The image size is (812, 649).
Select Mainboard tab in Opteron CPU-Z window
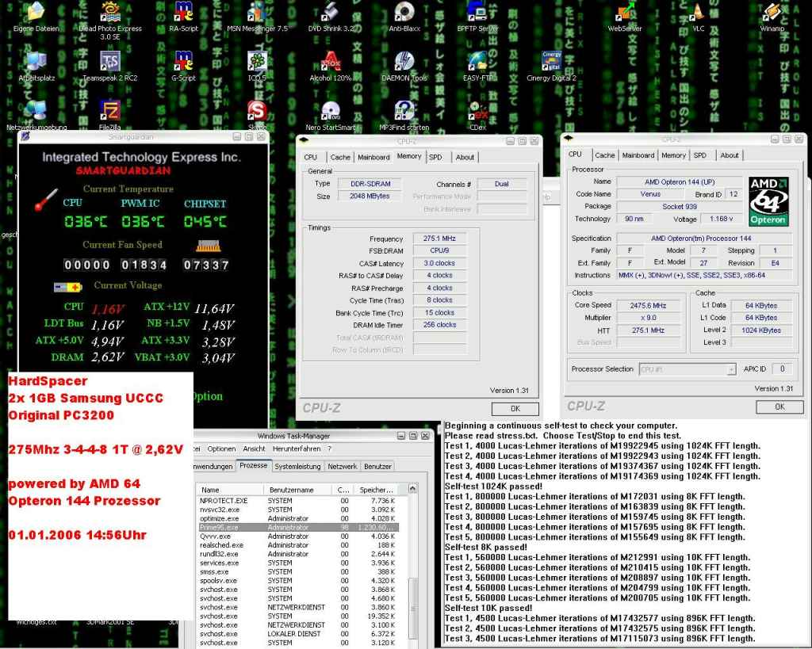[638, 155]
